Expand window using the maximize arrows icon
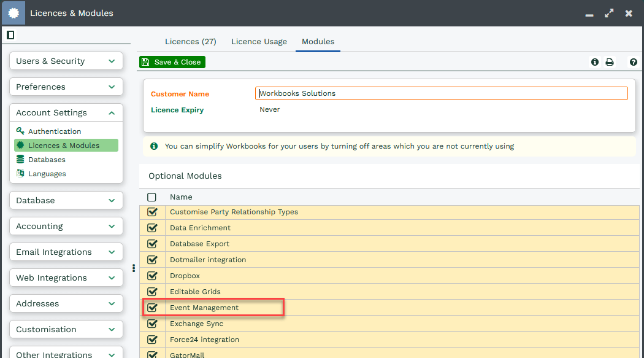644x358 pixels. [x=609, y=13]
